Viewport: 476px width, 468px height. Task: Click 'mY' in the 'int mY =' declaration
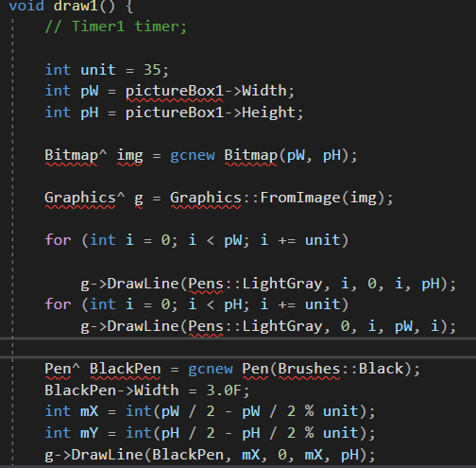tap(90, 433)
